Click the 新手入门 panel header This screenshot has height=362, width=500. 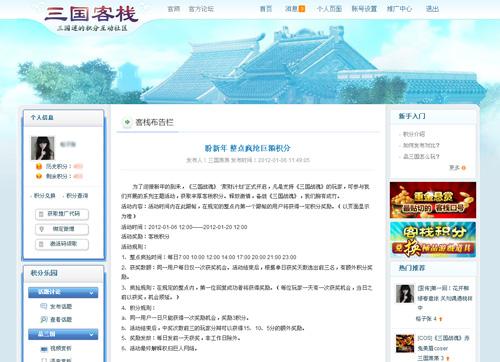433,116
